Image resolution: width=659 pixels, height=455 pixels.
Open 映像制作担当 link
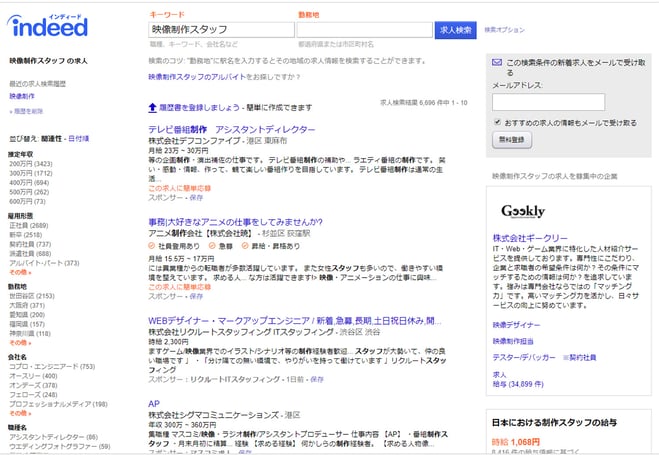point(513,341)
